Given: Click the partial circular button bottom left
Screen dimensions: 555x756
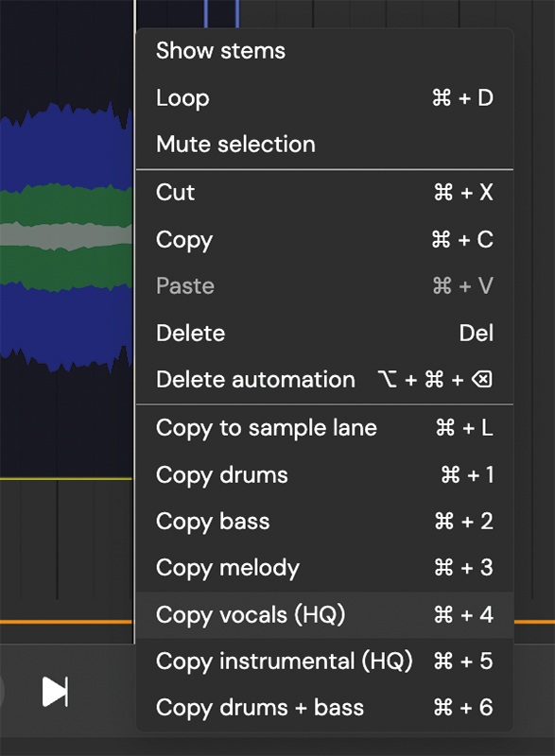Looking at the screenshot, I should (5, 692).
